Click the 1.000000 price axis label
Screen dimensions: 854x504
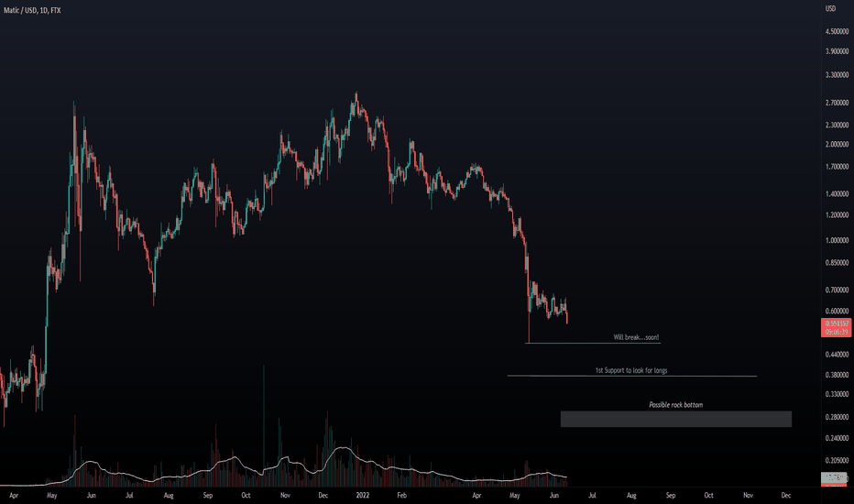[x=837, y=240]
